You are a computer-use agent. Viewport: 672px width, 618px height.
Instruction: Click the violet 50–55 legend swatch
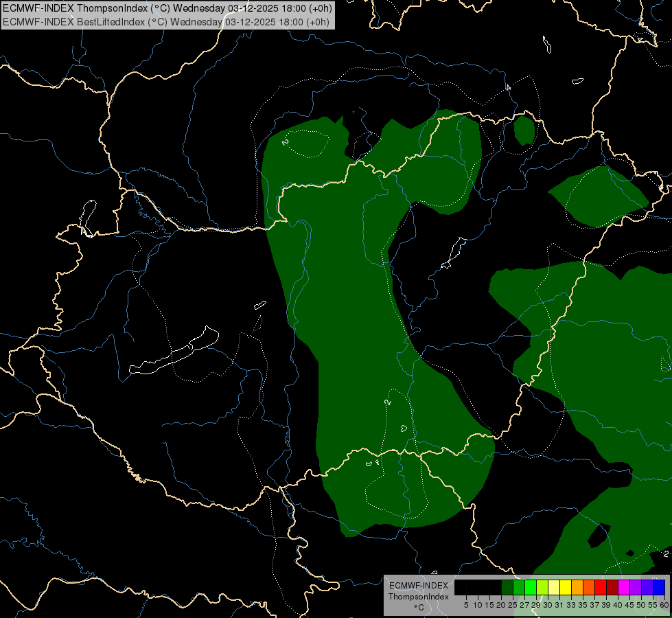point(647,587)
